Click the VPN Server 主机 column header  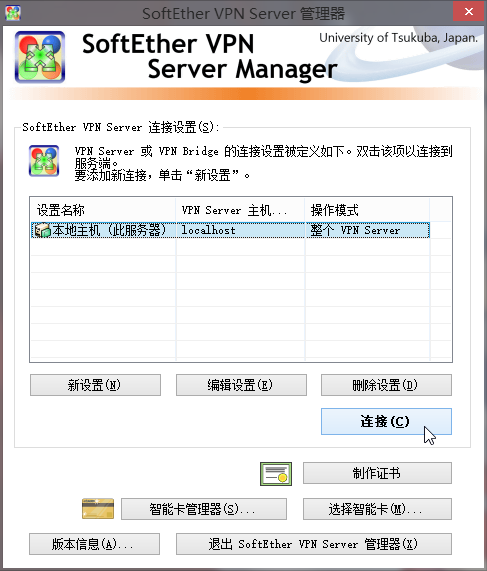[x=240, y=210]
